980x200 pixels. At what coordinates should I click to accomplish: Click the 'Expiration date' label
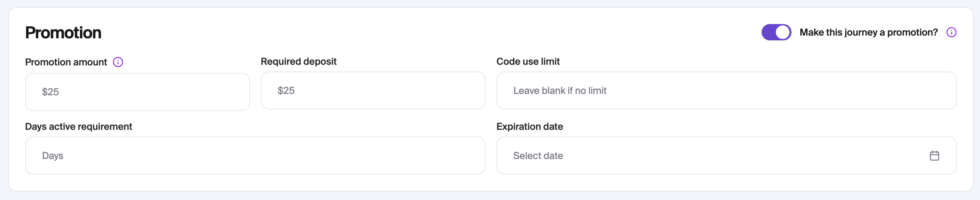tap(530, 126)
